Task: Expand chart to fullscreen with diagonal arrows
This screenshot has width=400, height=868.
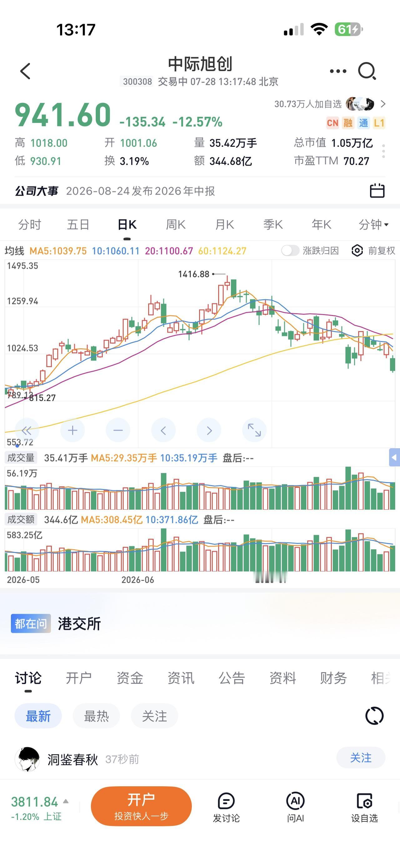Action: coord(254,430)
